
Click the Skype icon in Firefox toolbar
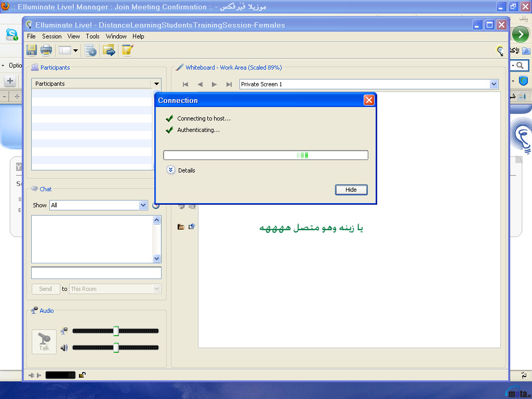tap(12, 34)
